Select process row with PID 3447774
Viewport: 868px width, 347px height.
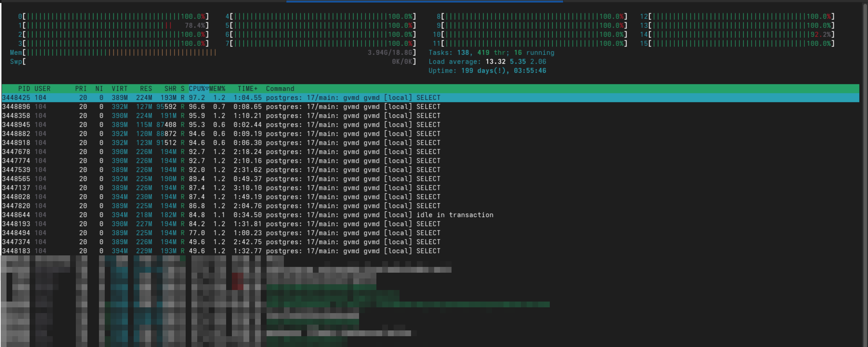[x=430, y=161]
